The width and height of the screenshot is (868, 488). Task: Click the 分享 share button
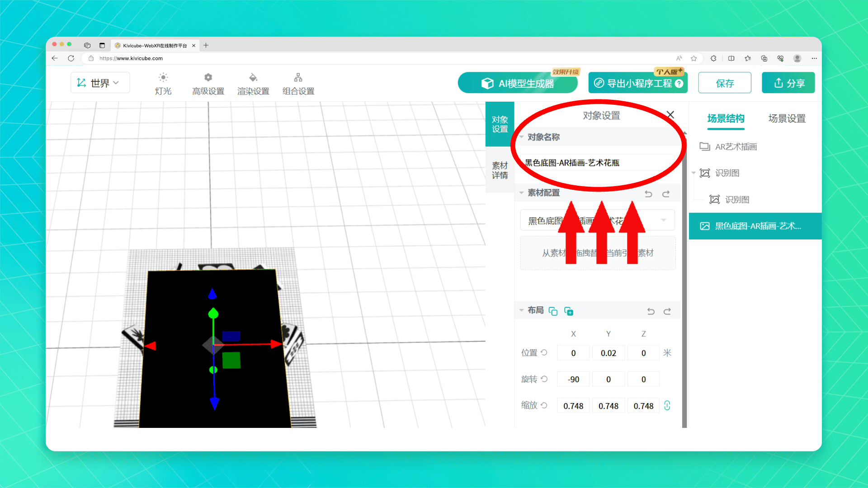(x=788, y=83)
